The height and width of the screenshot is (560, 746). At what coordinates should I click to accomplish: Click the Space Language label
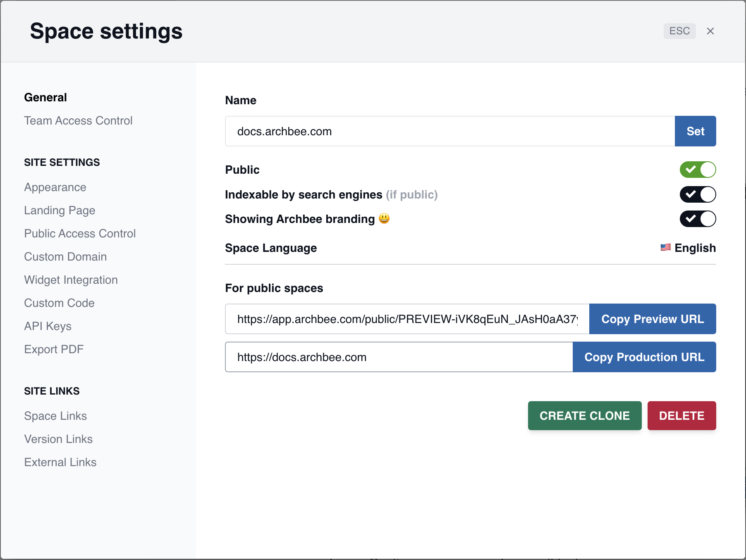pyautogui.click(x=271, y=248)
